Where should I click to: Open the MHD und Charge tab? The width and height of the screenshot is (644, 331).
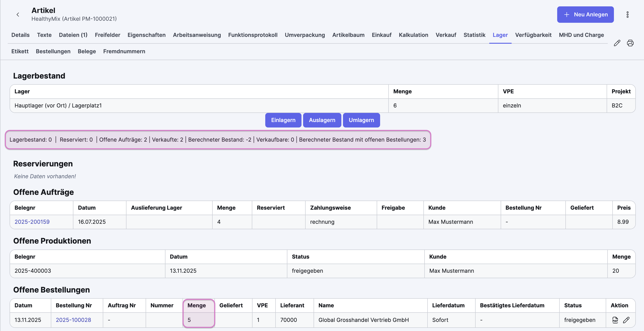pos(581,35)
